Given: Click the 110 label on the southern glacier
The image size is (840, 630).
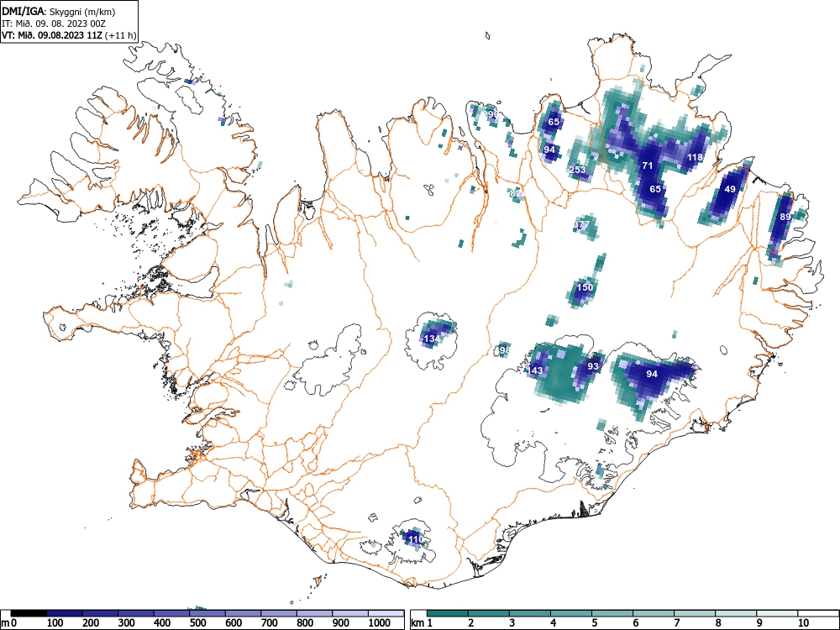Looking at the screenshot, I should click(x=416, y=538).
